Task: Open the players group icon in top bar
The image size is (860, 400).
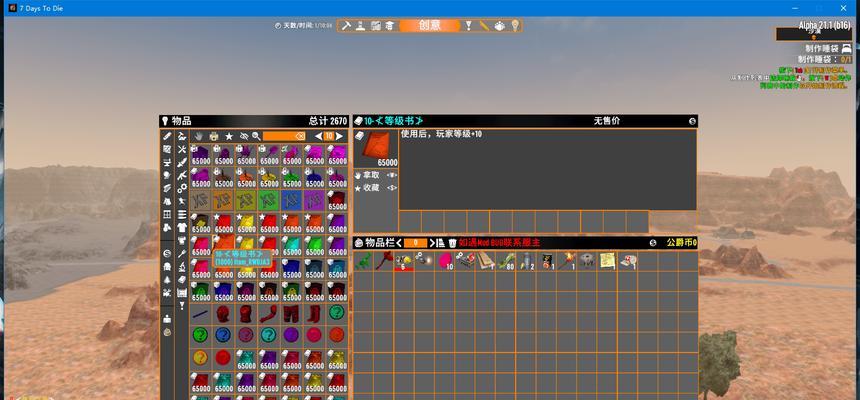Action: tap(499, 26)
